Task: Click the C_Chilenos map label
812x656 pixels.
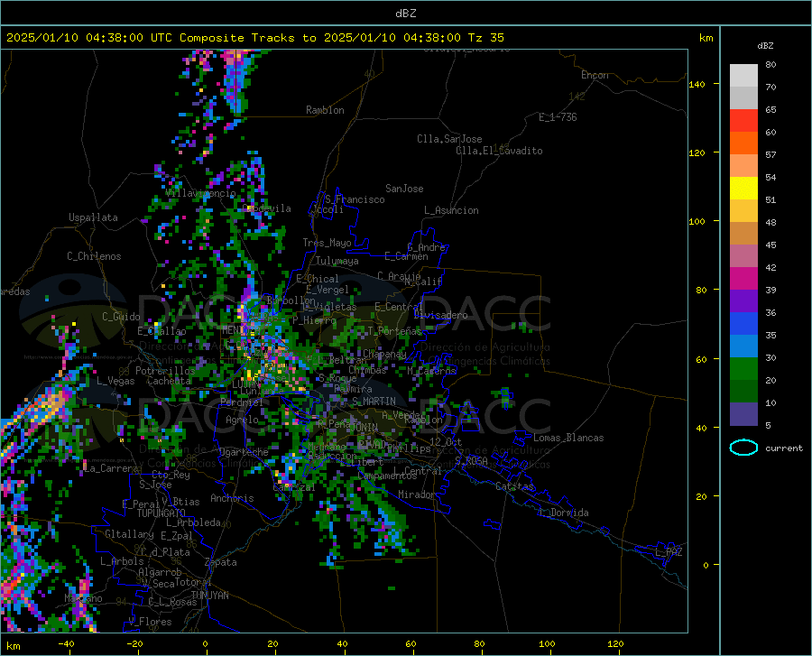Action: (94, 256)
